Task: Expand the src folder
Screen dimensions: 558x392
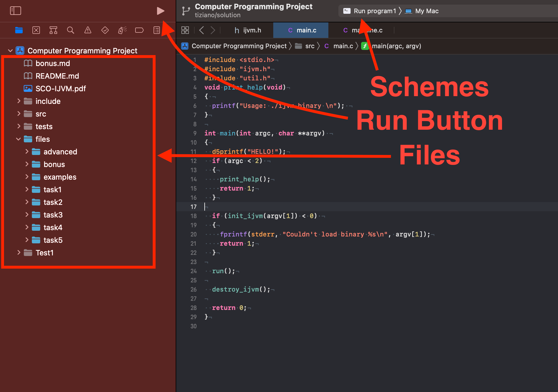Action: click(19, 114)
